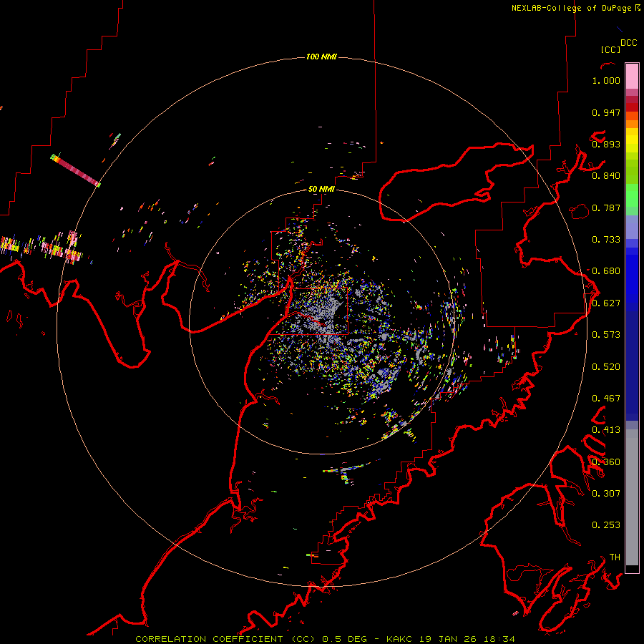Click the pink top segment of color bar
Screen dimensions: 644x644
tap(632, 77)
